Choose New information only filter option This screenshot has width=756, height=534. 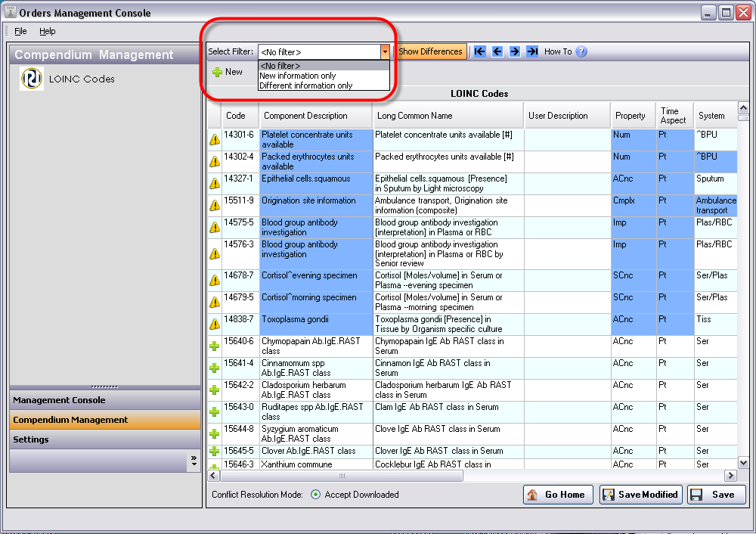(x=324, y=76)
